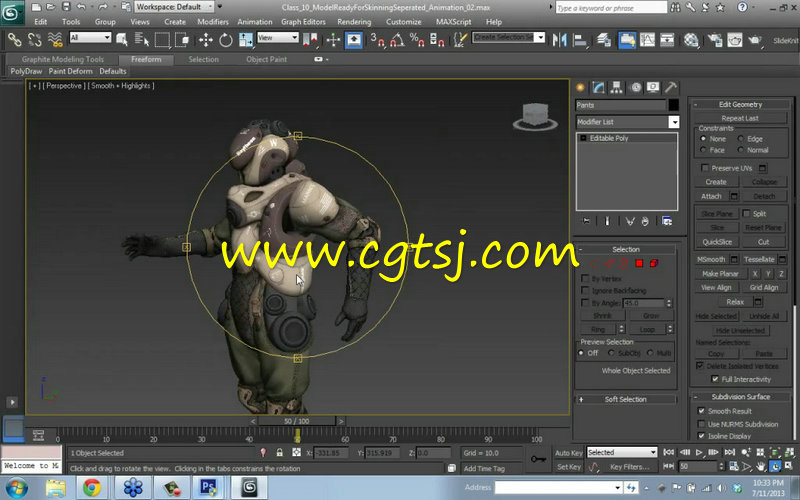Select the Edge constraint radio button
Image resolution: width=800 pixels, height=500 pixels.
coord(740,139)
